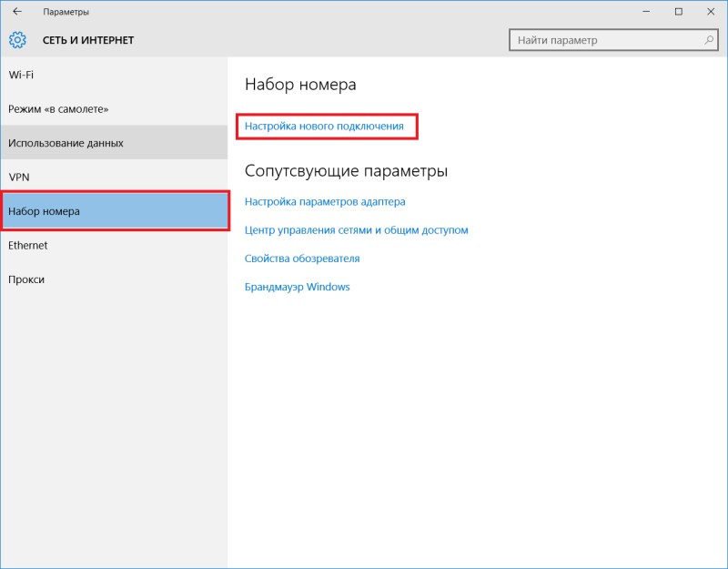Close the Параметры window

[711, 12]
